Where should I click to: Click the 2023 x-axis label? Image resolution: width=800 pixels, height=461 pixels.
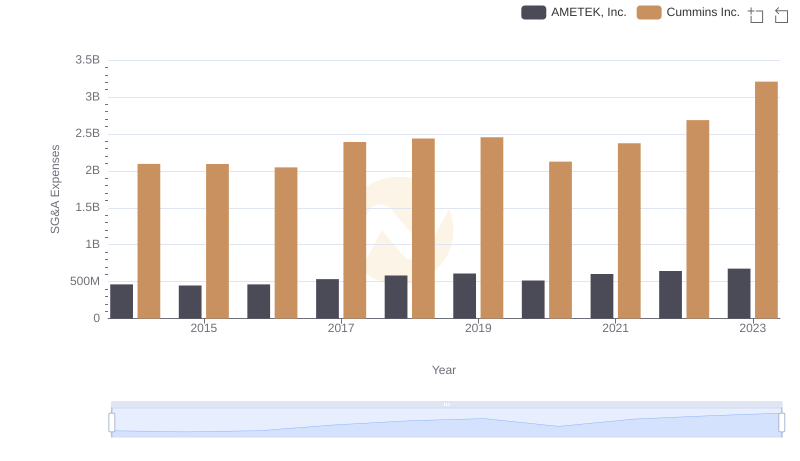point(753,328)
